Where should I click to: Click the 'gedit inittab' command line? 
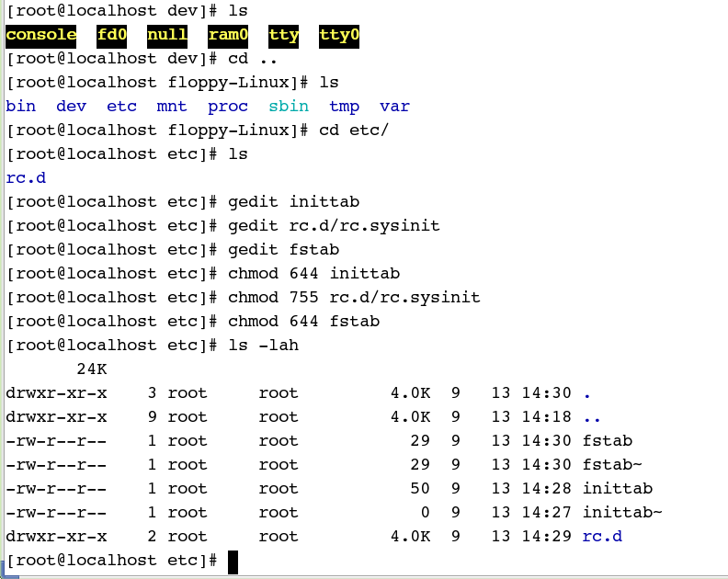click(293, 202)
